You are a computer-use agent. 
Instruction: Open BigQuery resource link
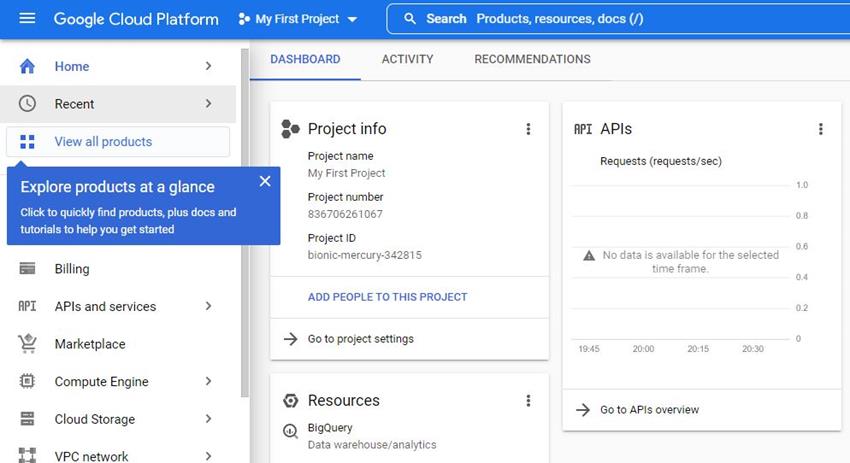(x=330, y=428)
